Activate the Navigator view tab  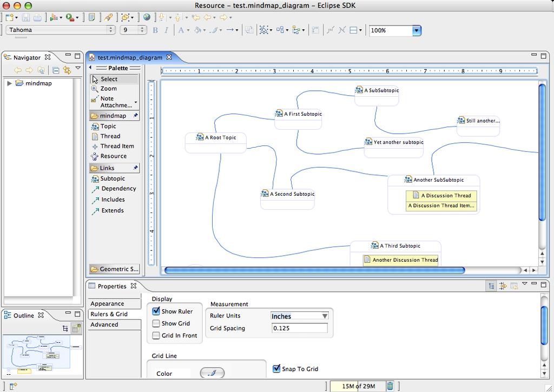(27, 57)
